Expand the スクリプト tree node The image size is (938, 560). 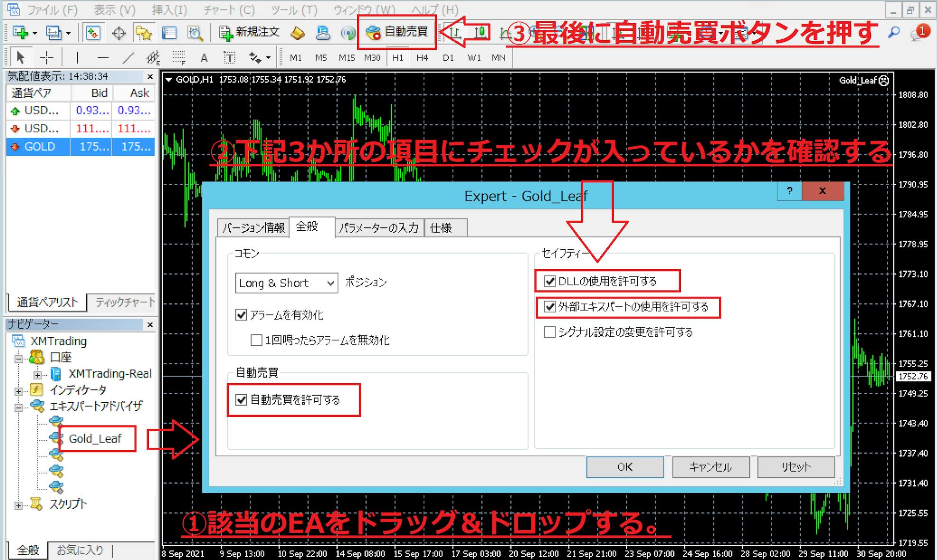[18, 506]
